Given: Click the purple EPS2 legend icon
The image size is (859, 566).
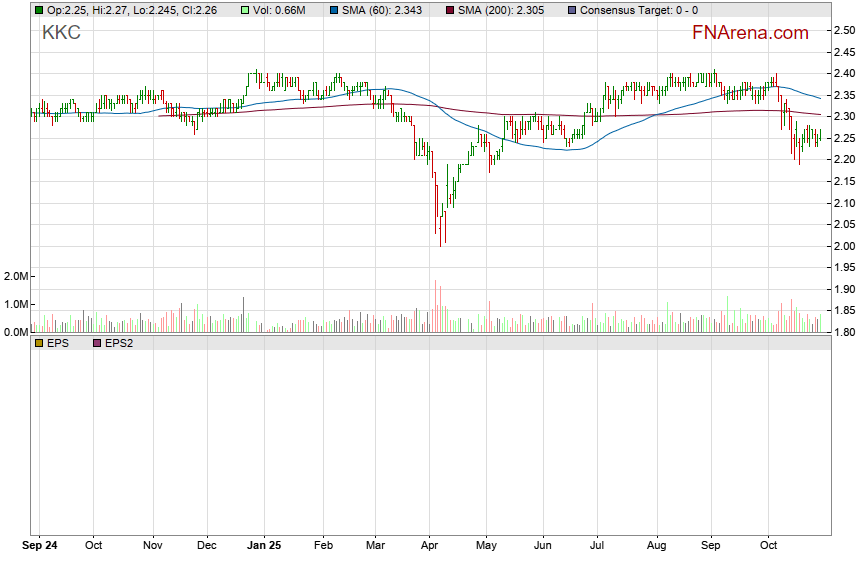Looking at the screenshot, I should pos(97,342).
